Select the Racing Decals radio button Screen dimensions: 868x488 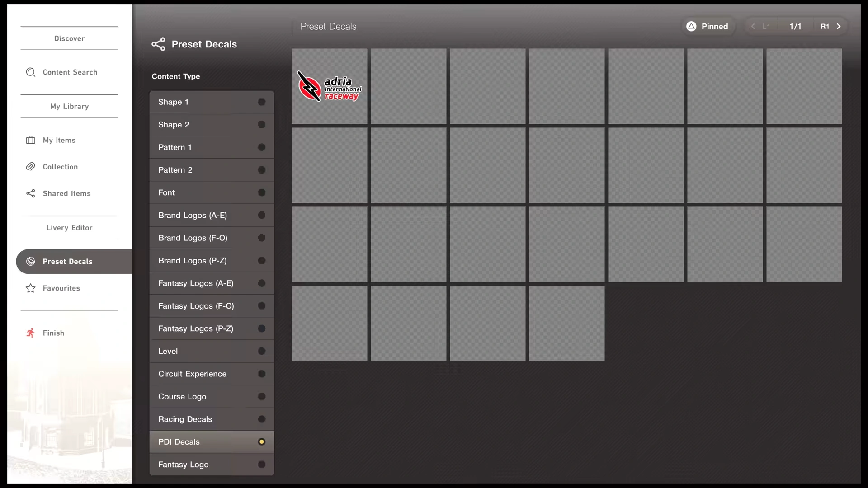pyautogui.click(x=261, y=419)
